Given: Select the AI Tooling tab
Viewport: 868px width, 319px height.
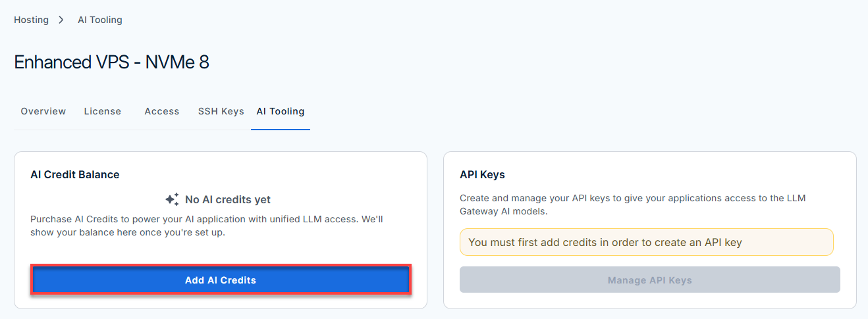Looking at the screenshot, I should point(281,111).
